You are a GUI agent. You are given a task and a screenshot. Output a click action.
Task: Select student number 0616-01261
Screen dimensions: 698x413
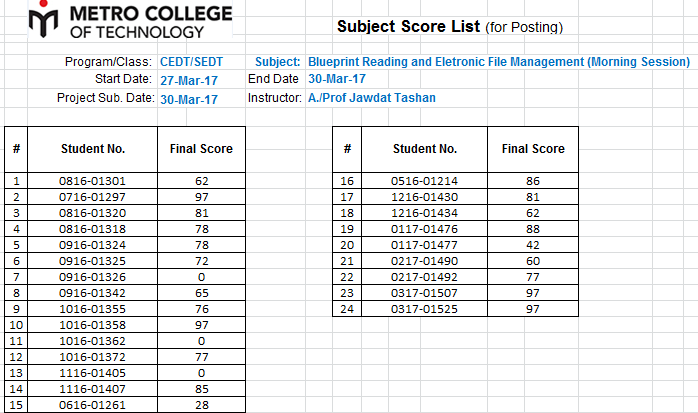coord(93,405)
